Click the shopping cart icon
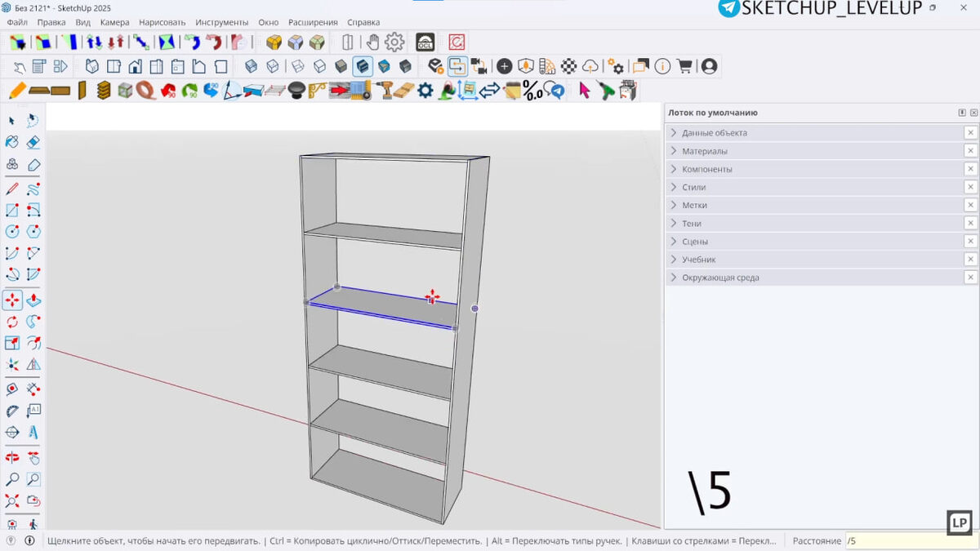 pyautogui.click(x=684, y=66)
